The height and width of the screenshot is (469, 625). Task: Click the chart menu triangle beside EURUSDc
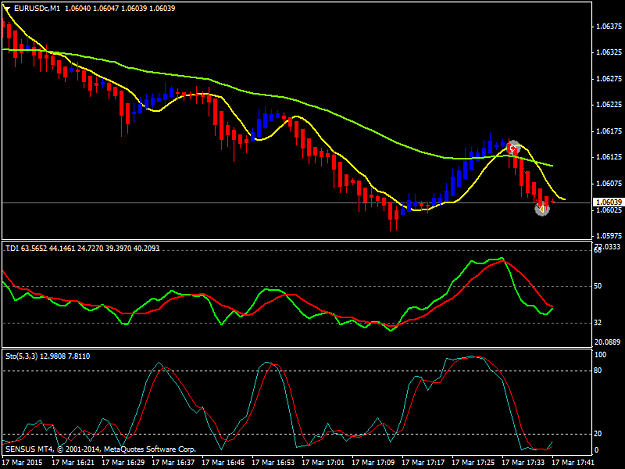[x=7, y=8]
